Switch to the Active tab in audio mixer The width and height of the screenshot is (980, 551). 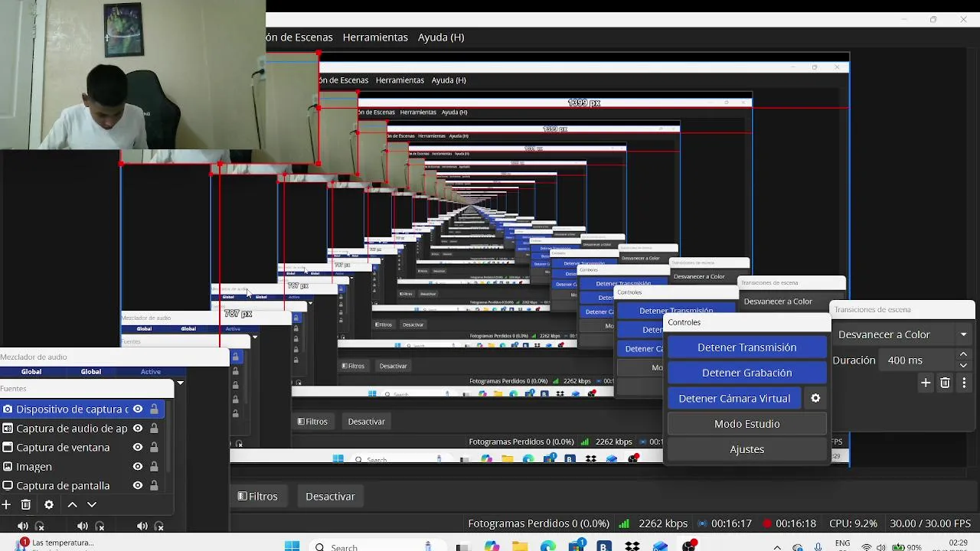[x=151, y=372]
